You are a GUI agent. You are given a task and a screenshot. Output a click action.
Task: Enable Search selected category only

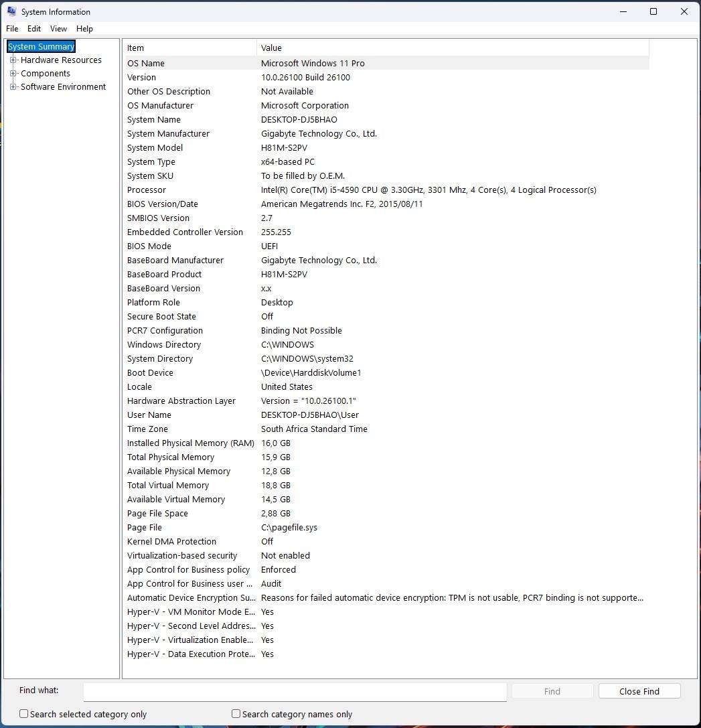(23, 714)
